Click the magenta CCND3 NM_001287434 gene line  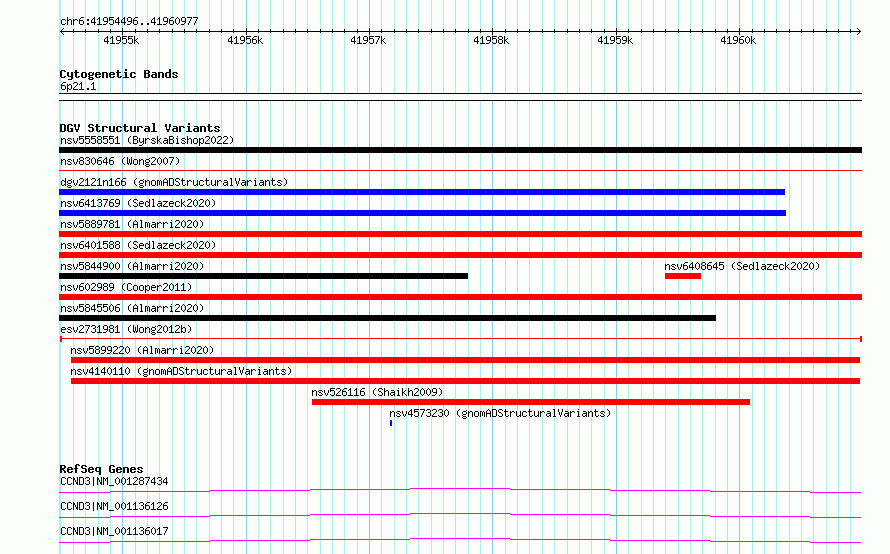[460, 490]
